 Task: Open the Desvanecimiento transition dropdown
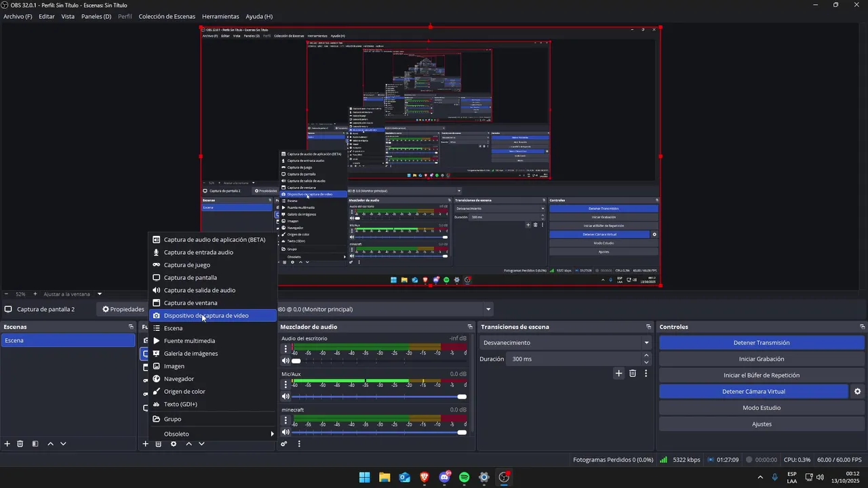[566, 343]
